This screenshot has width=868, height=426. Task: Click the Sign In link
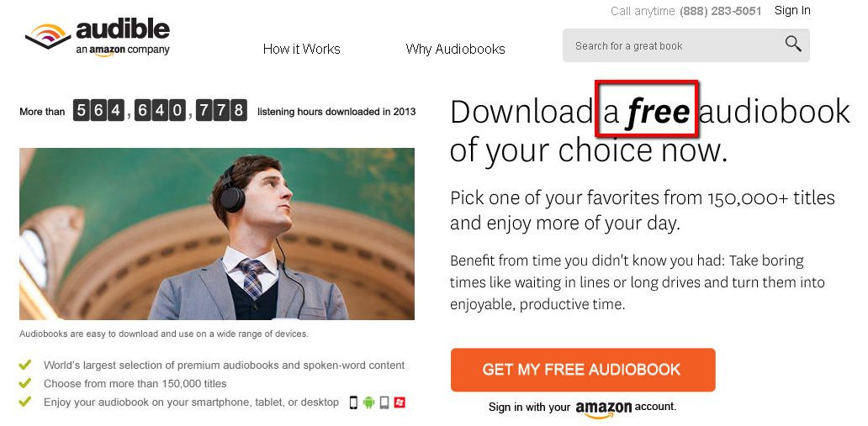792,10
